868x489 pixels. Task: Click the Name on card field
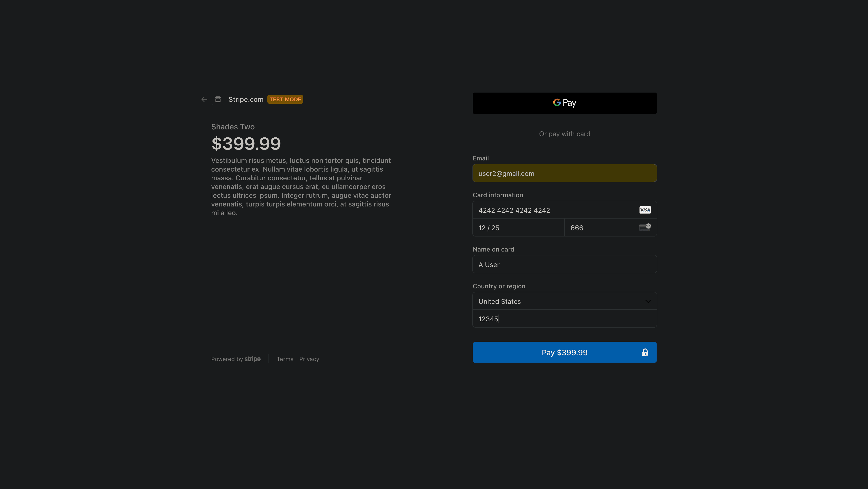564,264
